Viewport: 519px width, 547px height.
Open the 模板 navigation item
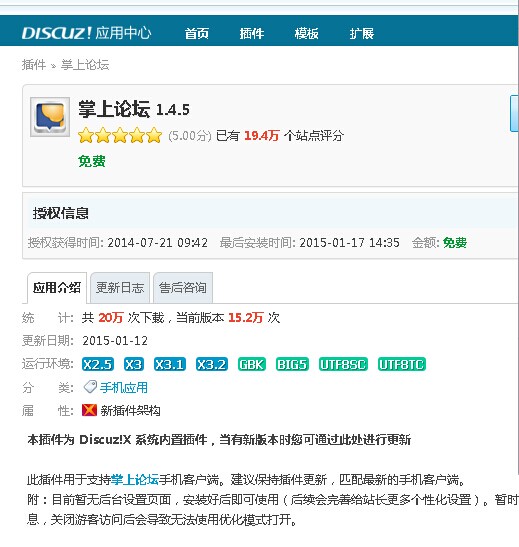(306, 33)
